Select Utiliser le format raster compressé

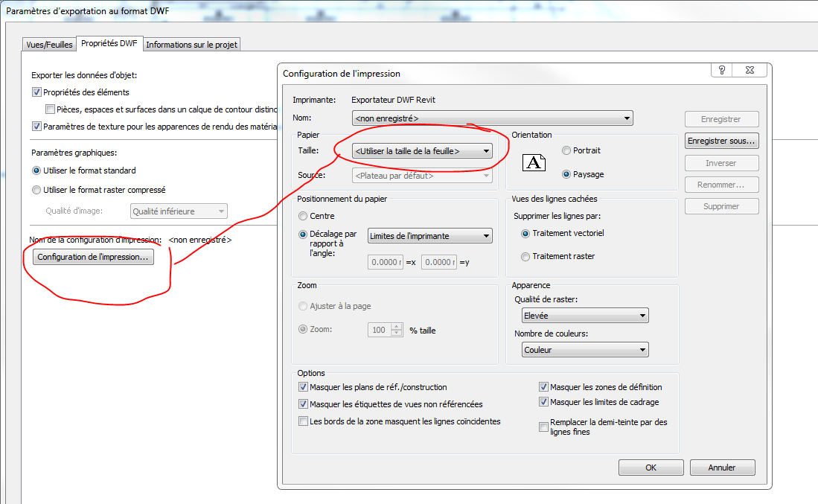tap(36, 190)
